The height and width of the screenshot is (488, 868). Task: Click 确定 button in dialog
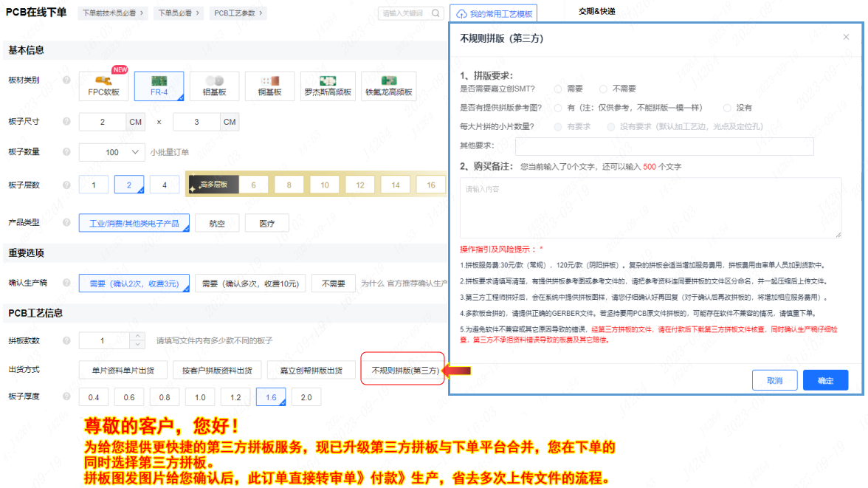825,380
